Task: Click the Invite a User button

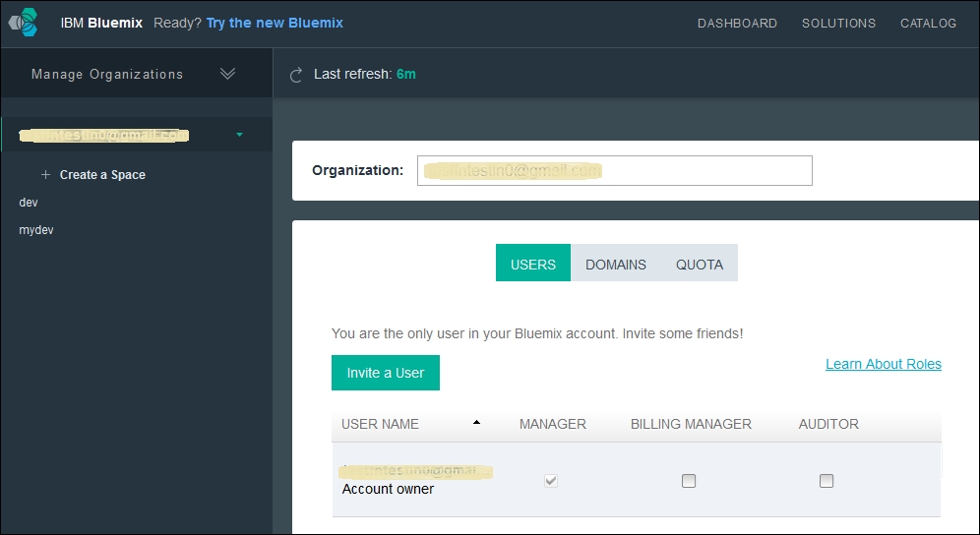Action: (386, 373)
